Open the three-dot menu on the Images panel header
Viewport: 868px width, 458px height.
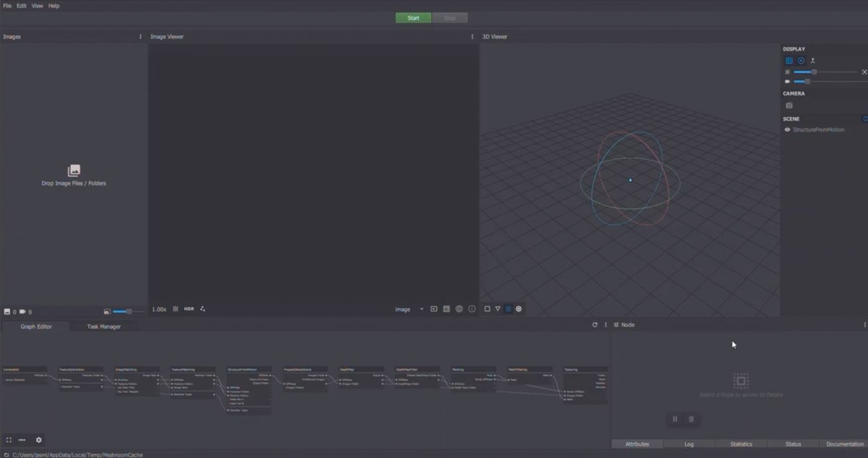(x=140, y=36)
